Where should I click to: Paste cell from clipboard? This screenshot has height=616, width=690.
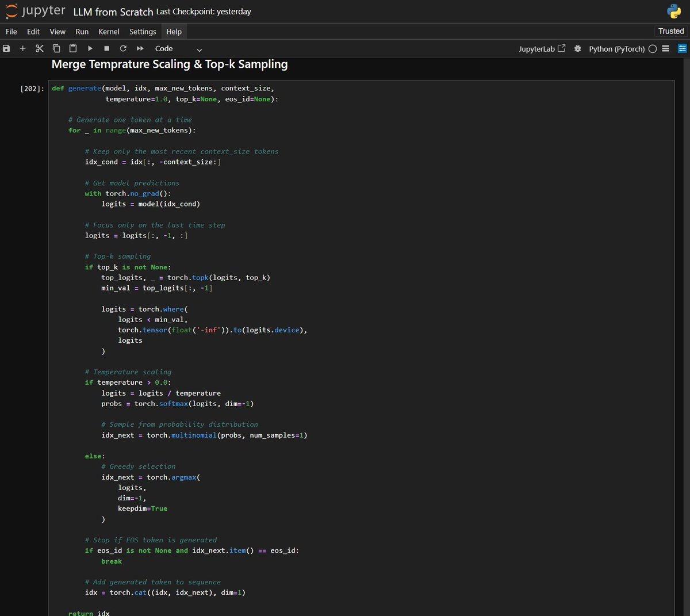[x=73, y=49]
